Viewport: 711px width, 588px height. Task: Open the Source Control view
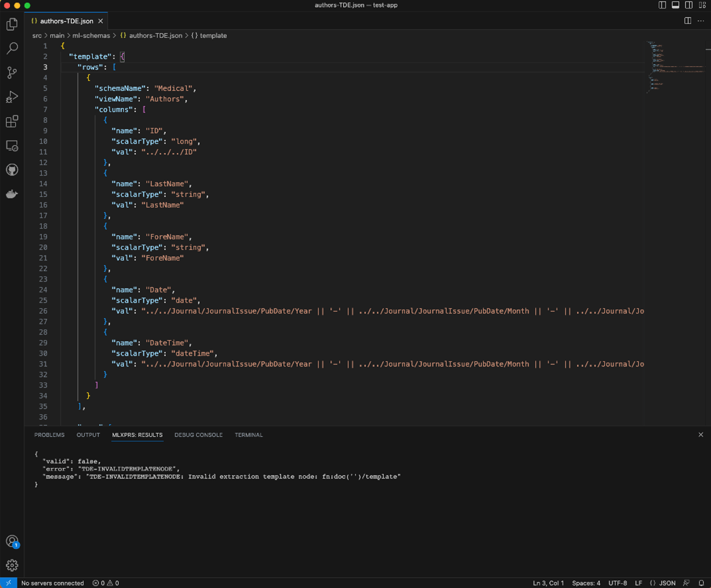12,73
